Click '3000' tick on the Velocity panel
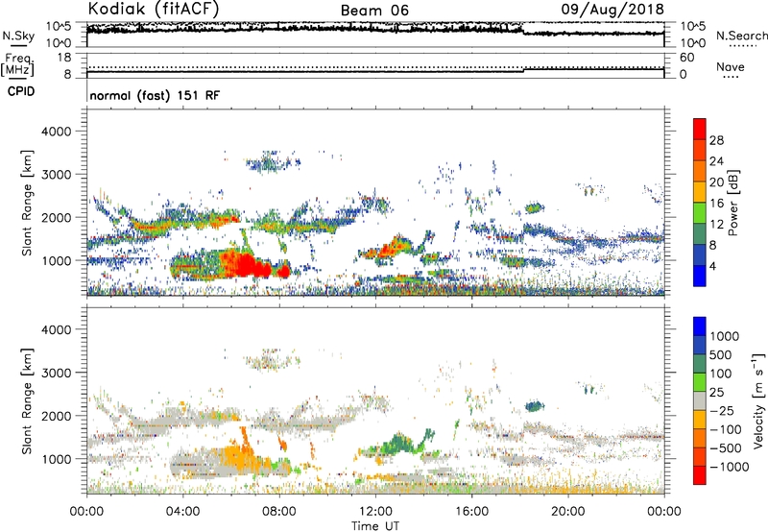 (57, 373)
